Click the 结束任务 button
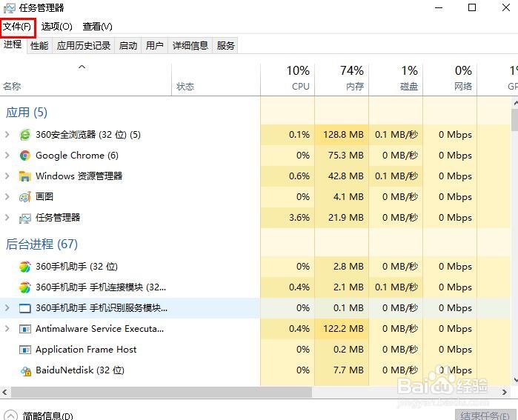518x420 pixels. [486, 415]
